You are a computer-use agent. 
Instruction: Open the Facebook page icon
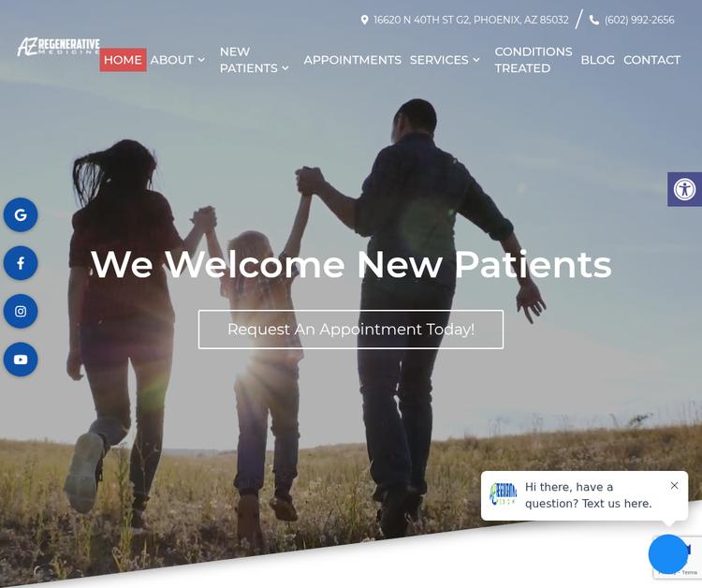tap(21, 263)
